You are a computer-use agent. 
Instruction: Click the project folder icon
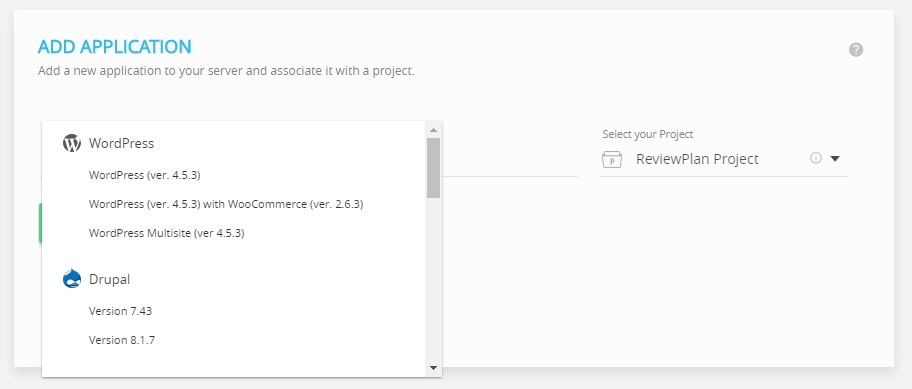pyautogui.click(x=612, y=159)
